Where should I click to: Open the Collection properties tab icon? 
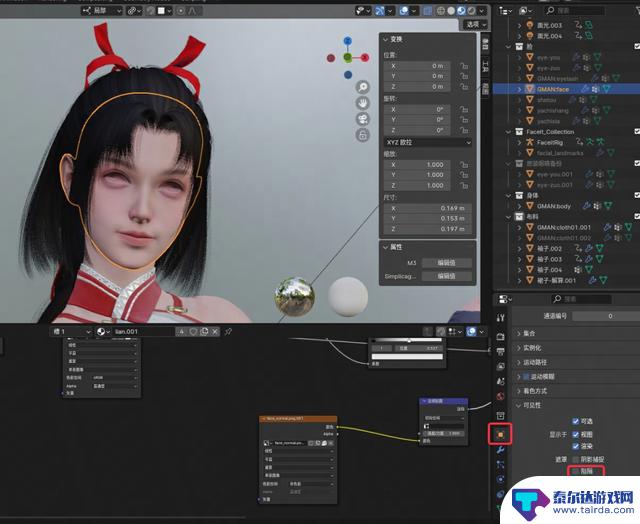pos(500,415)
